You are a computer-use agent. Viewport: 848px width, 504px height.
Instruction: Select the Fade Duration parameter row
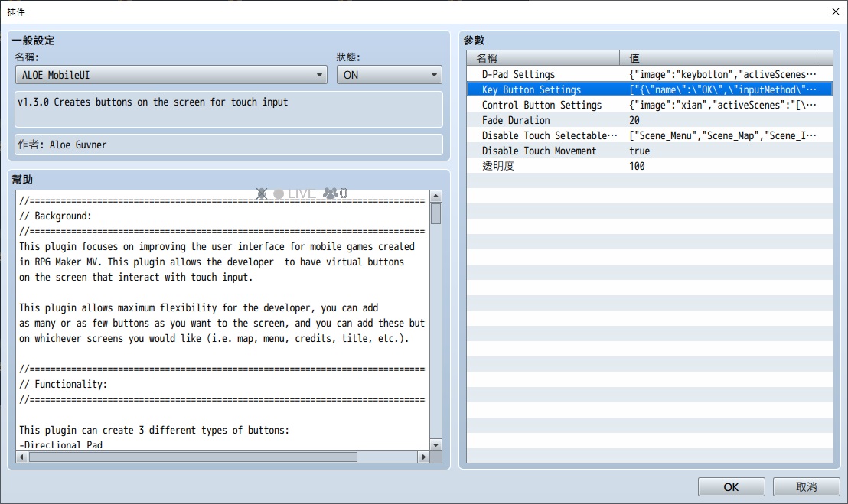[x=650, y=120]
